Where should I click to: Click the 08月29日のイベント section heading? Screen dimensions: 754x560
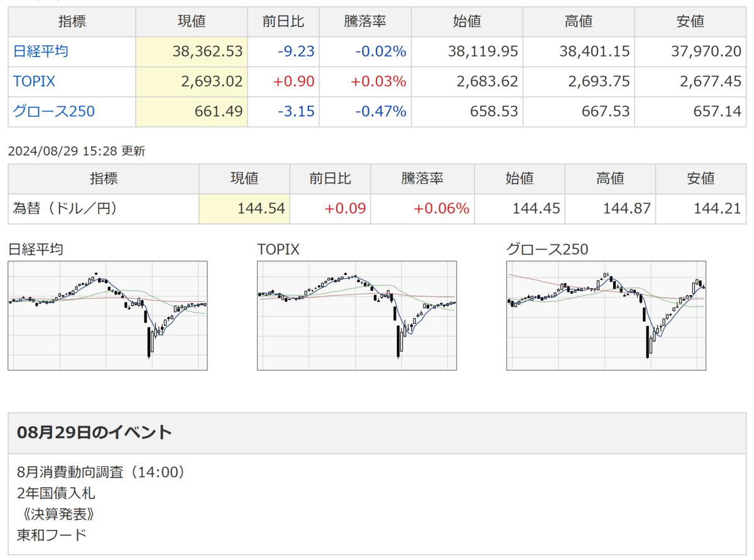[94, 433]
